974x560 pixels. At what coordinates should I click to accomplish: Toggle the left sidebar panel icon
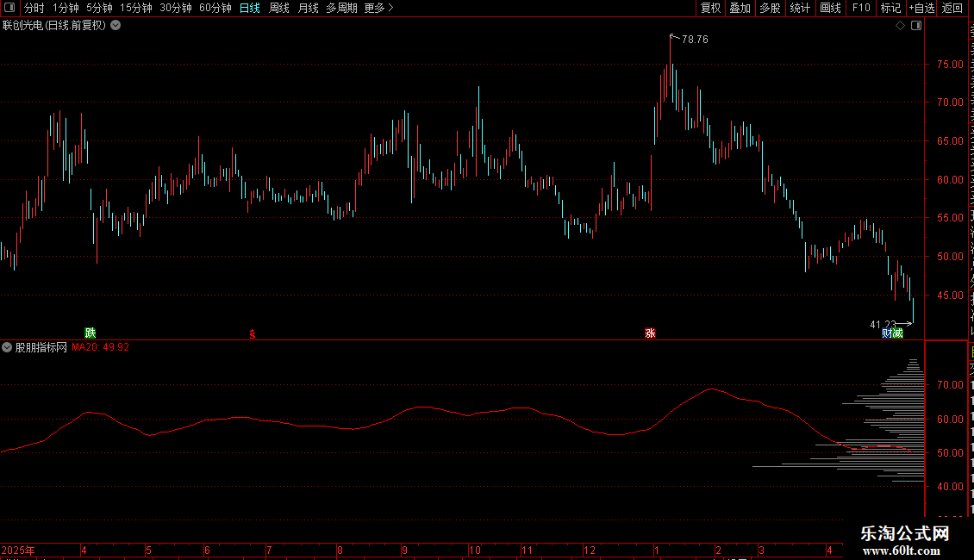9,8
